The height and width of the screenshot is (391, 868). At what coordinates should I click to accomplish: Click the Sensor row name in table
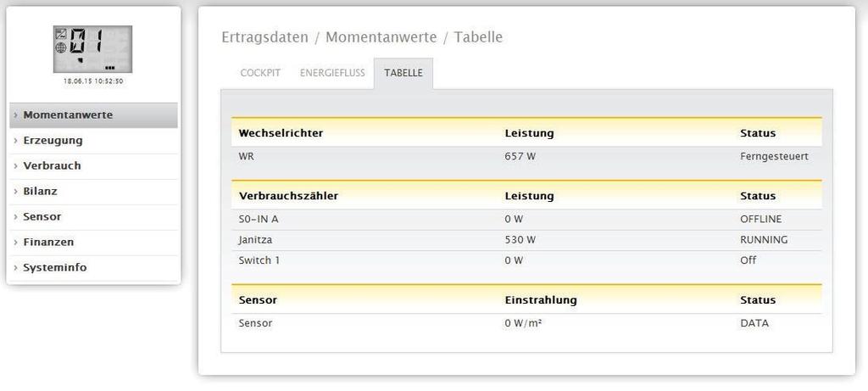255,323
